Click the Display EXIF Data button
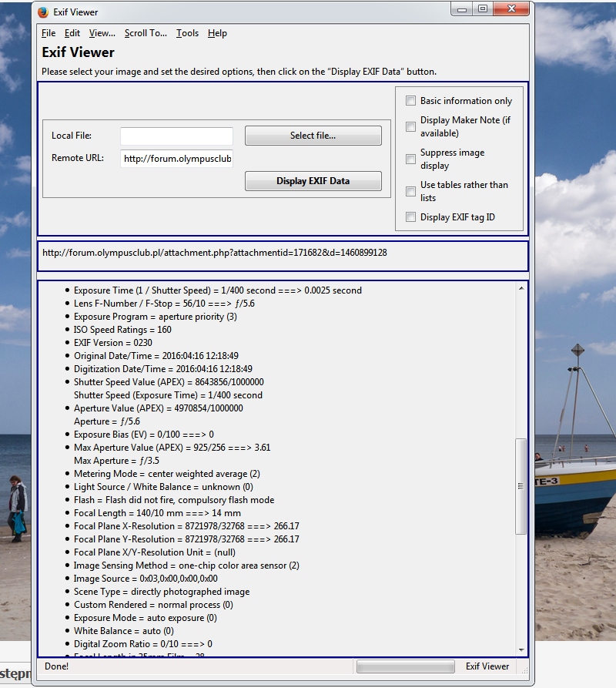Screen dimensions: 616x688 click(x=313, y=181)
